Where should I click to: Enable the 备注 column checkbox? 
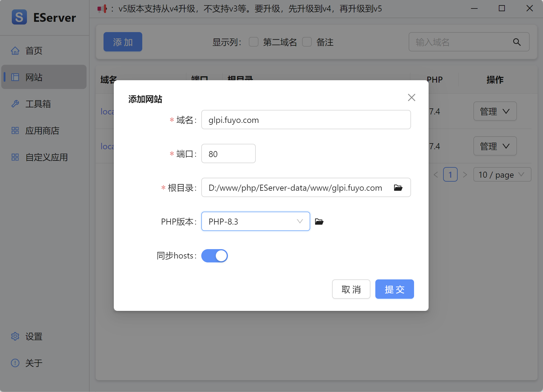click(307, 42)
